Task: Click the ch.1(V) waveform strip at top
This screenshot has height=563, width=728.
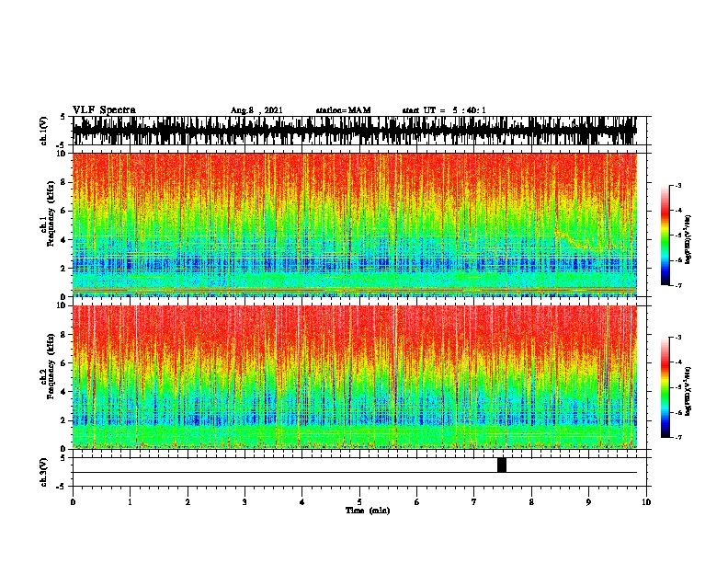Action: click(x=354, y=131)
